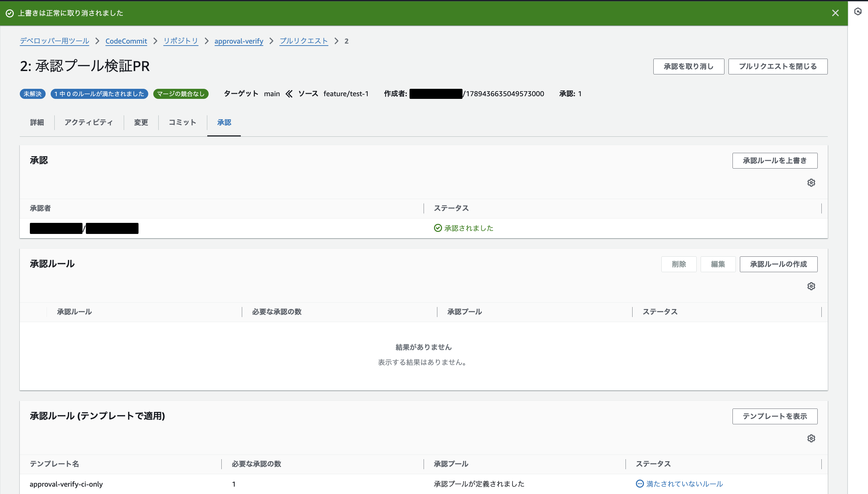This screenshot has height=494, width=868.
Task: Switch to the コミット tab
Action: pos(182,122)
